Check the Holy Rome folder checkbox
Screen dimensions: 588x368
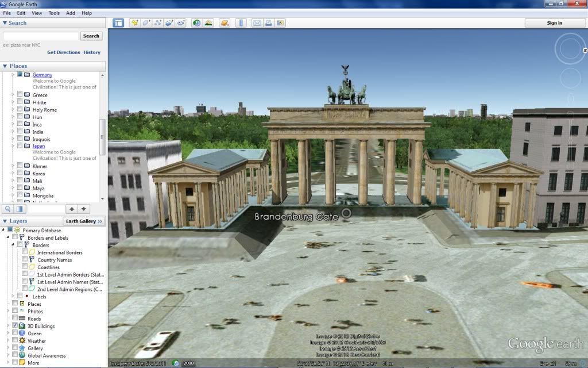[x=20, y=109]
